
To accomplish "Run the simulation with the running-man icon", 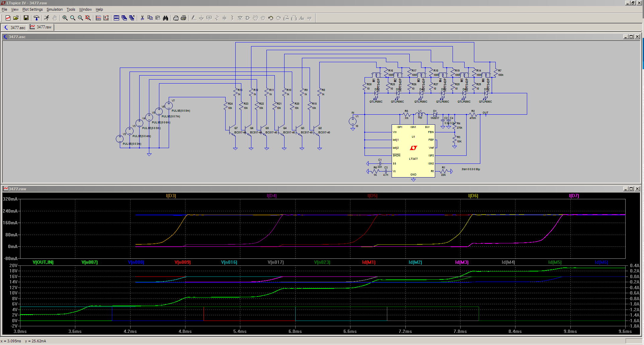I will pos(47,18).
